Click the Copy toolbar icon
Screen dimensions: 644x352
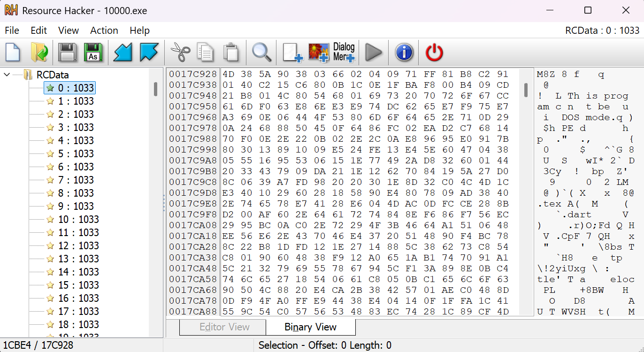click(205, 53)
